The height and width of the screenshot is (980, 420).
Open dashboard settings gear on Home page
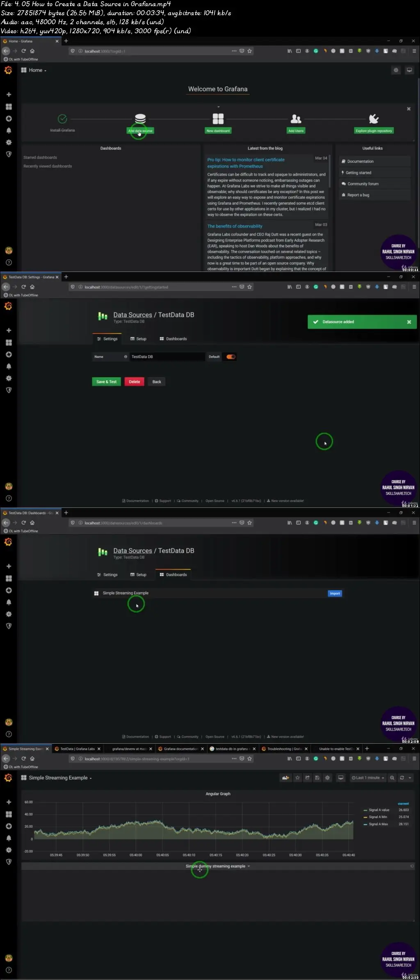tap(396, 70)
